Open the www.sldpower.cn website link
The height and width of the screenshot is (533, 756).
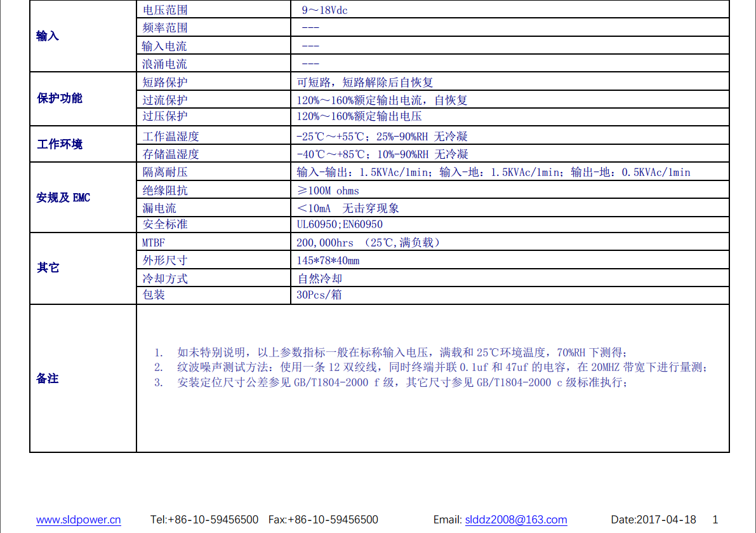tap(78, 520)
